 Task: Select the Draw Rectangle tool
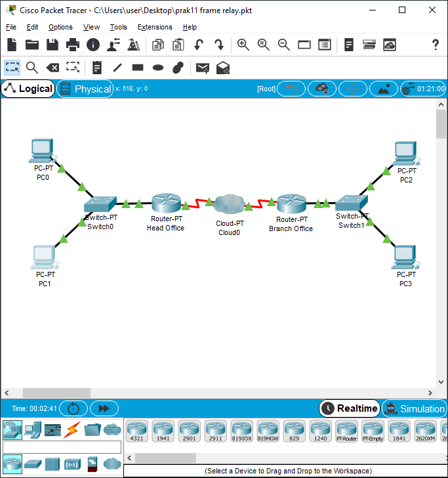click(138, 68)
